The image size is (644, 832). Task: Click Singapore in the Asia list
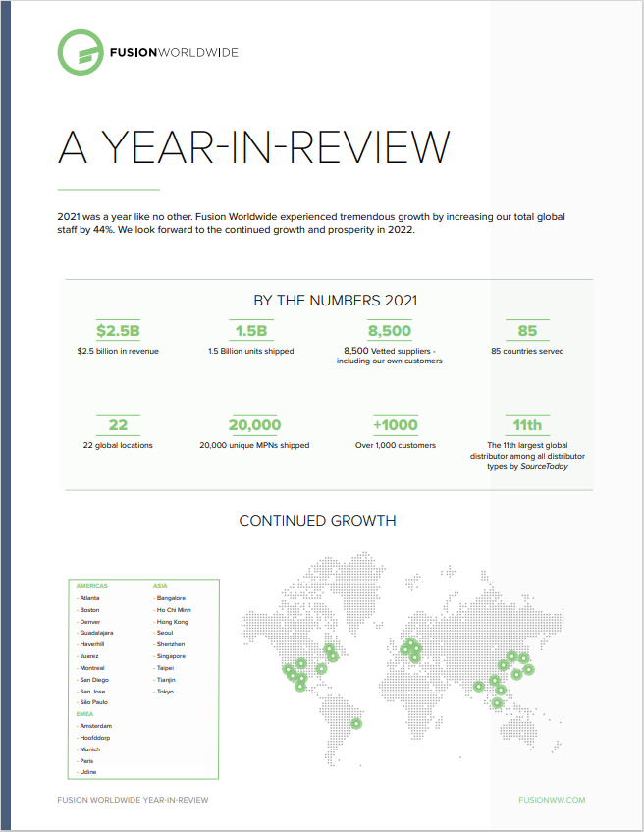pos(171,656)
